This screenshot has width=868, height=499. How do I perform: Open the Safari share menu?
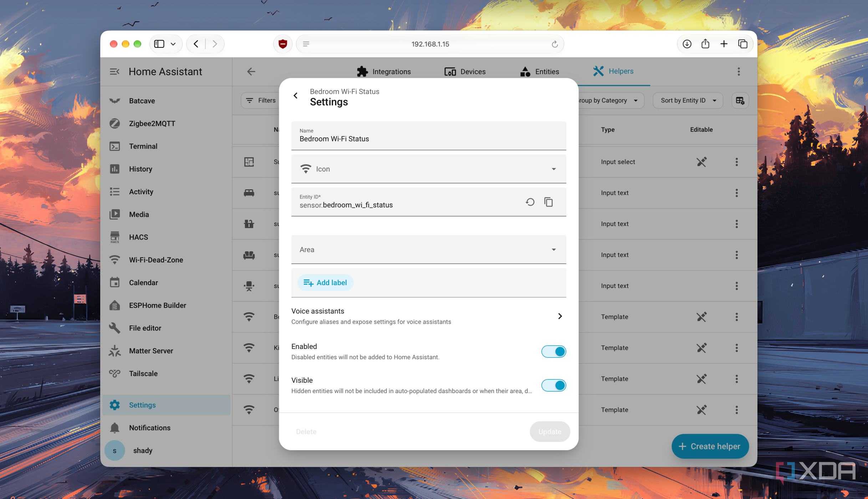pyautogui.click(x=705, y=44)
